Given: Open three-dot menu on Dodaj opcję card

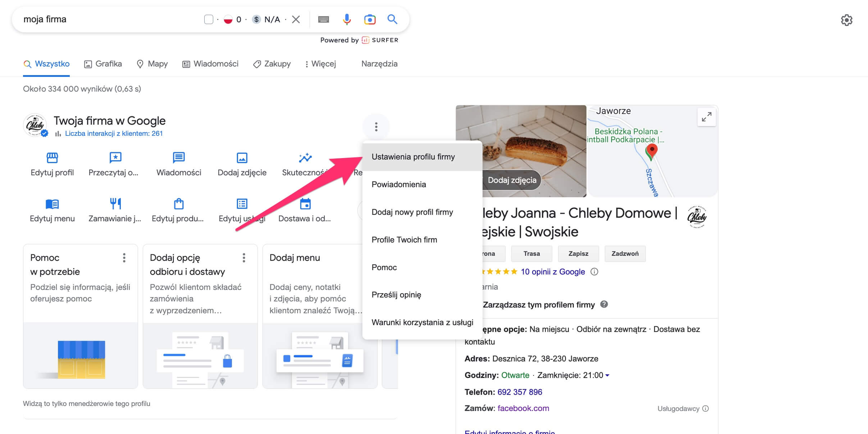Looking at the screenshot, I should (x=244, y=258).
